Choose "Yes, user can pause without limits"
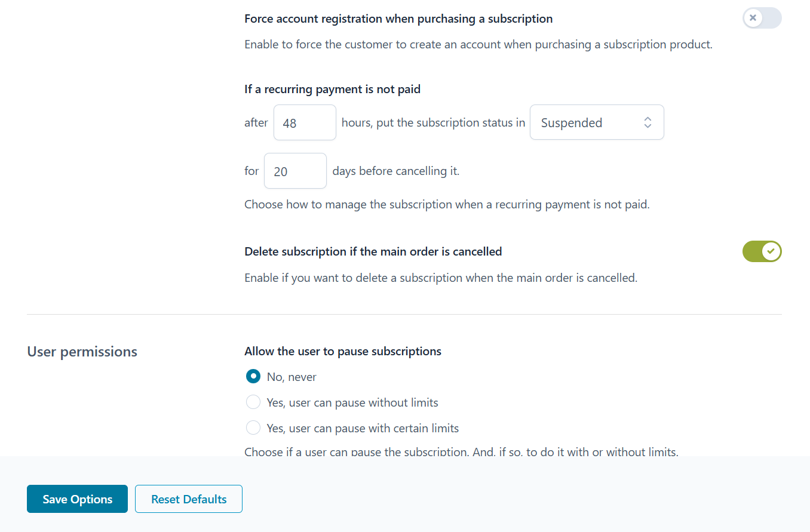The height and width of the screenshot is (532, 810). [x=253, y=402]
